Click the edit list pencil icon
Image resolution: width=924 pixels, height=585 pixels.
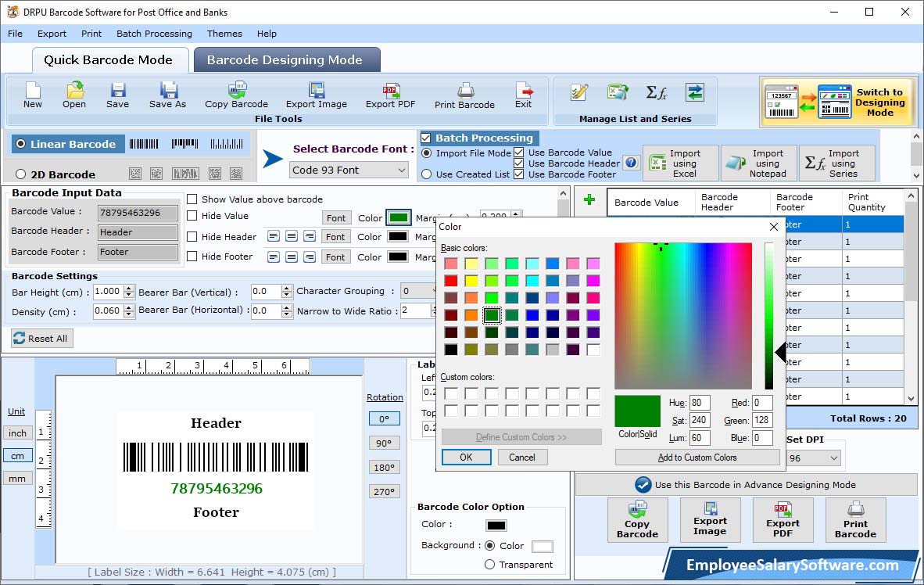click(x=579, y=92)
